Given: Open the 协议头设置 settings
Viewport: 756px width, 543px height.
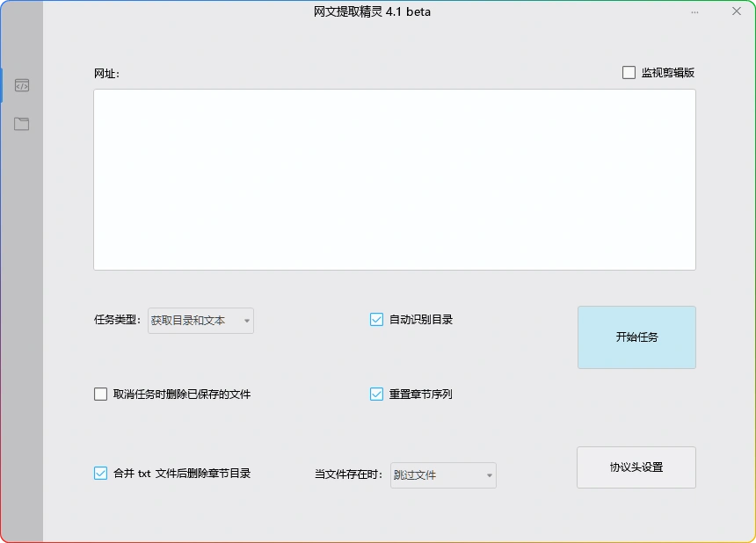Looking at the screenshot, I should coord(636,467).
